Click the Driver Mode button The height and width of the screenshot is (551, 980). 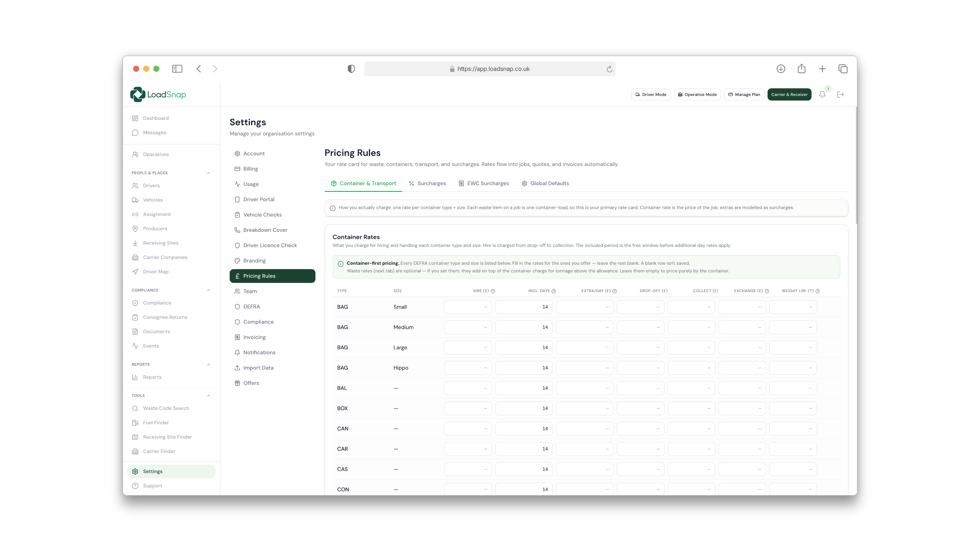click(x=651, y=94)
